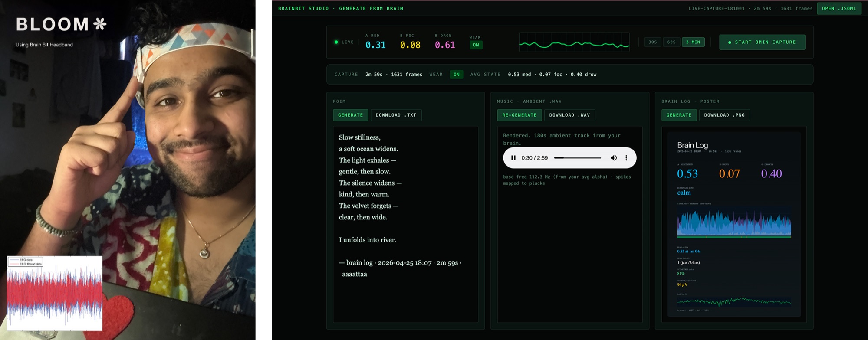Select the 60S capture duration
The image size is (868, 340).
[671, 42]
